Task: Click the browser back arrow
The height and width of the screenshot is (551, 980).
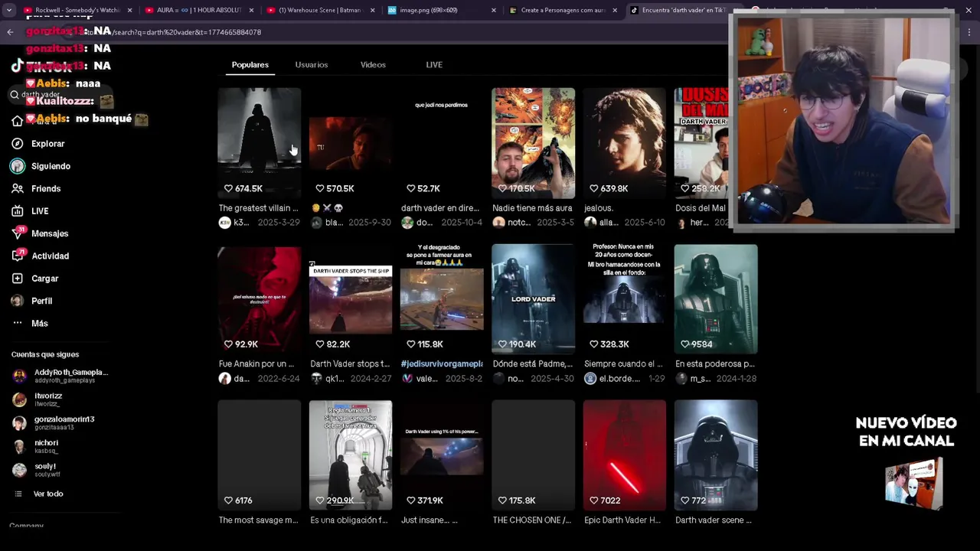Action: [x=10, y=32]
